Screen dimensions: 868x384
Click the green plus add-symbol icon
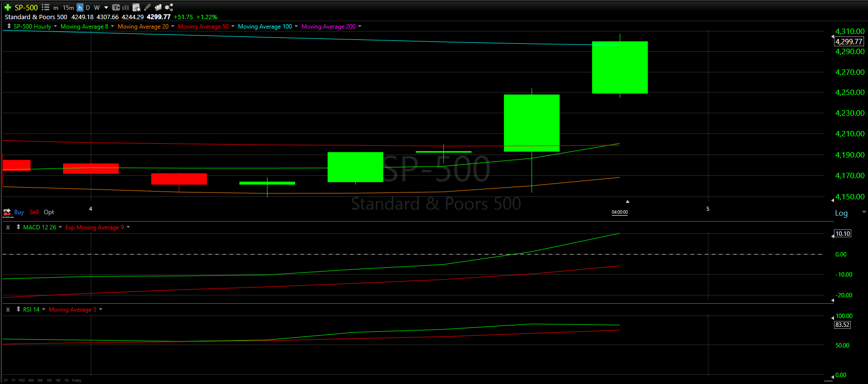click(x=7, y=7)
